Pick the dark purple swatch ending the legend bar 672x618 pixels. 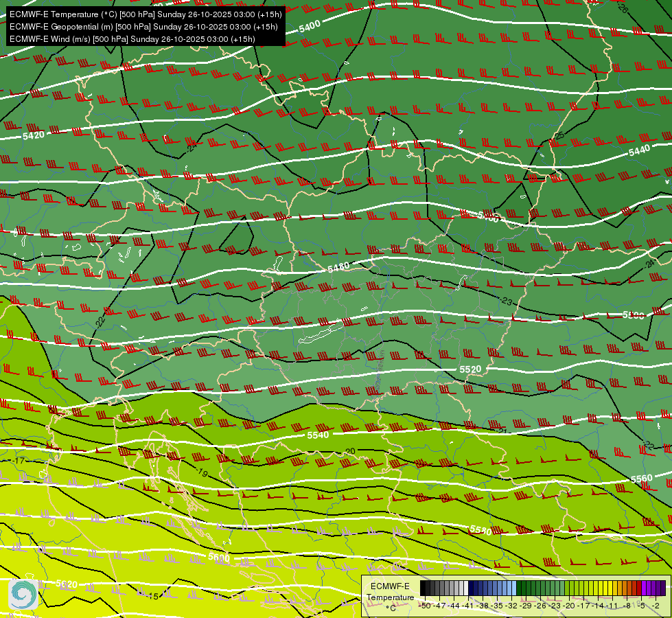664,588
